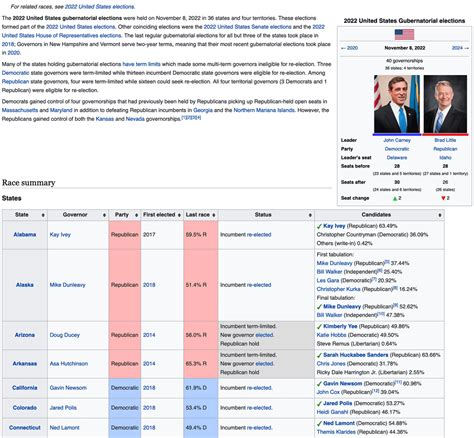Image resolution: width=474 pixels, height=438 pixels.
Task: Open 2022 United States Senate elections link
Action: [x=248, y=27]
